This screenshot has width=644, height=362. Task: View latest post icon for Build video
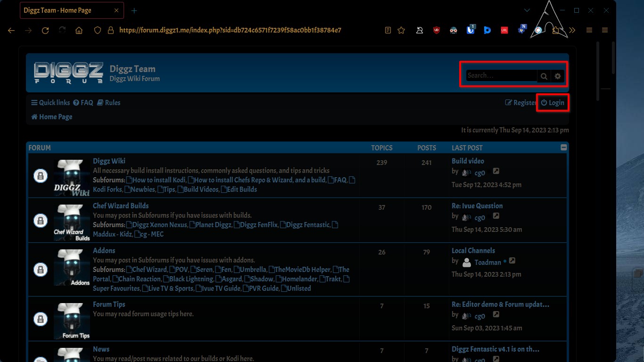click(496, 172)
